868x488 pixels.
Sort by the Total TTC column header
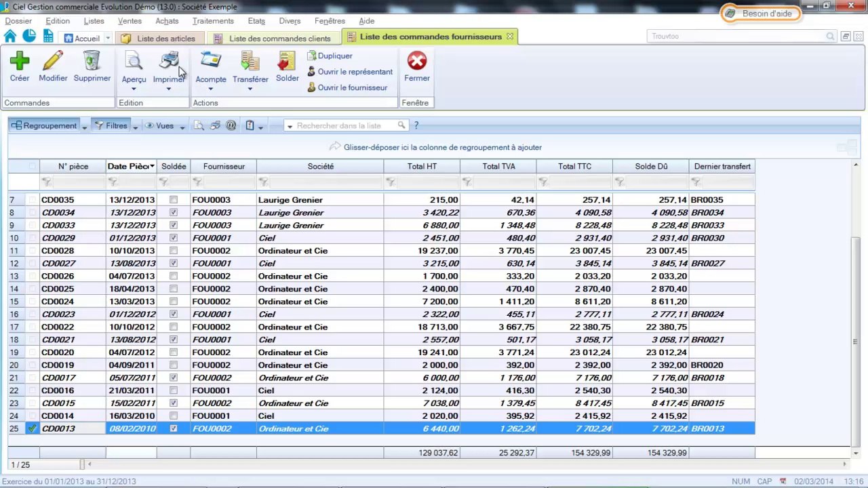click(x=574, y=166)
